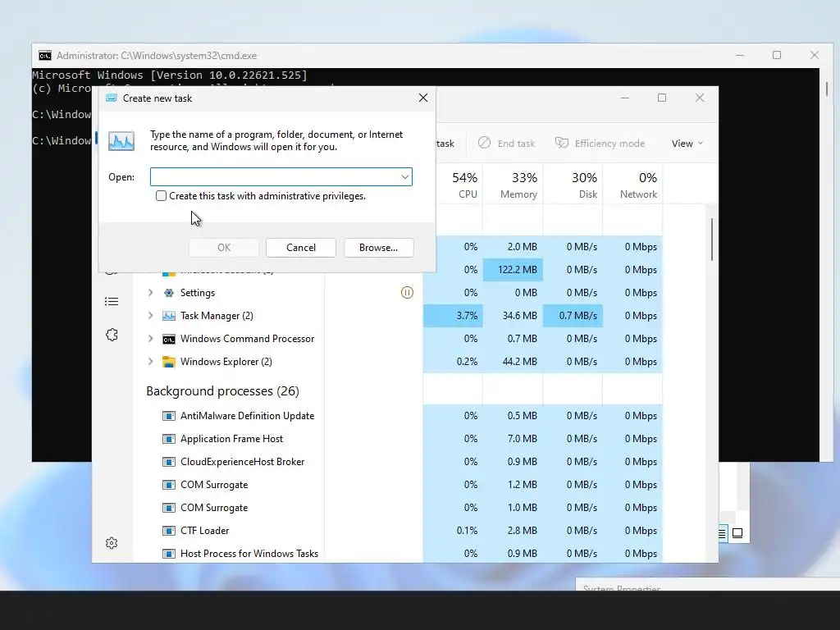
Task: Click the 122.2 MB memory cell
Action: 514,269
